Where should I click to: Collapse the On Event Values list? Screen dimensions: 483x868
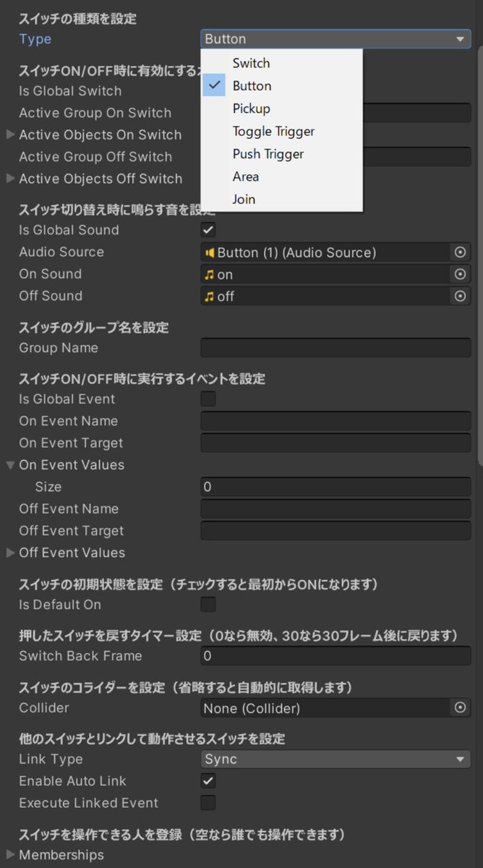[x=10, y=465]
